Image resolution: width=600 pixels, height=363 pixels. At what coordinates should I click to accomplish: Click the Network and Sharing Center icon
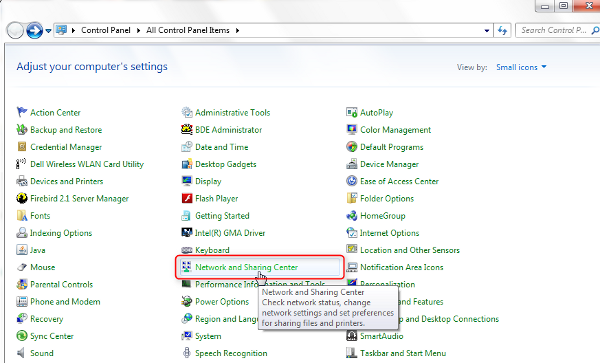(187, 267)
